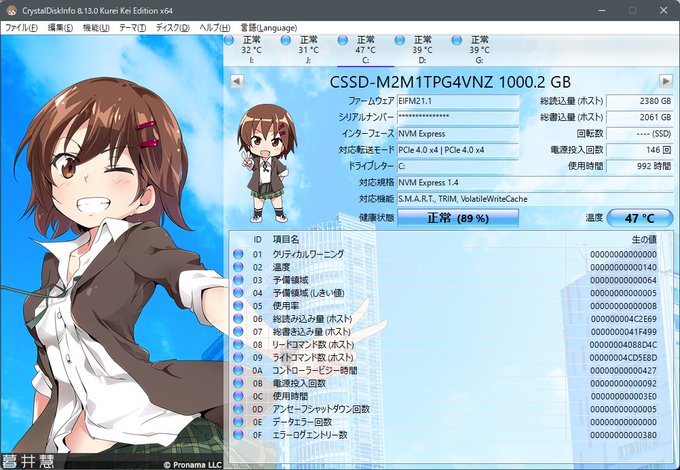Click transfer mode field PCIe 4.0 x4
Viewport: 680px width, 470px height.
(458, 150)
